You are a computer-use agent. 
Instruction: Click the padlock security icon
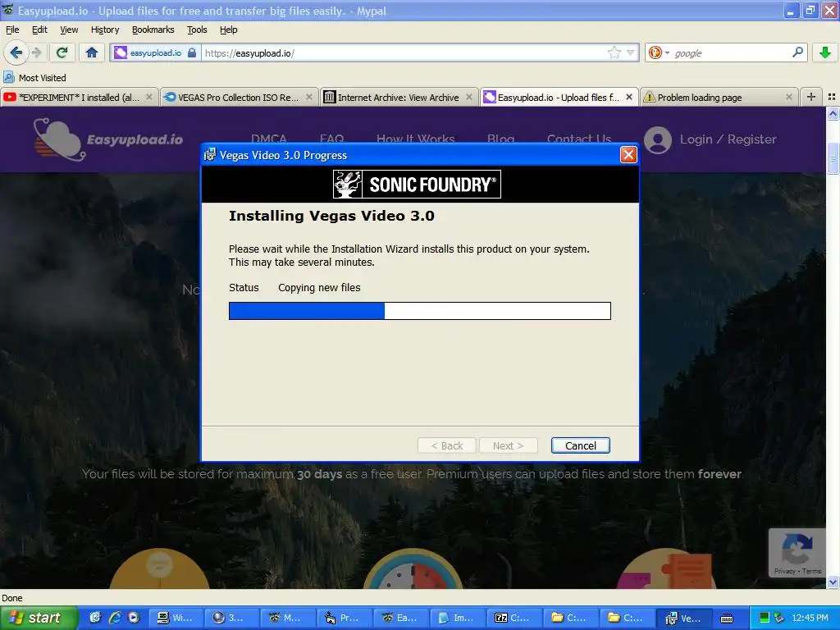click(x=192, y=52)
